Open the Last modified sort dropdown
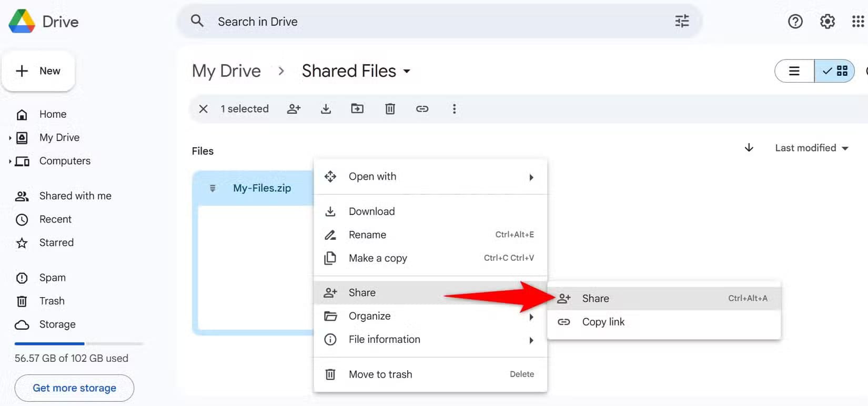 [811, 148]
